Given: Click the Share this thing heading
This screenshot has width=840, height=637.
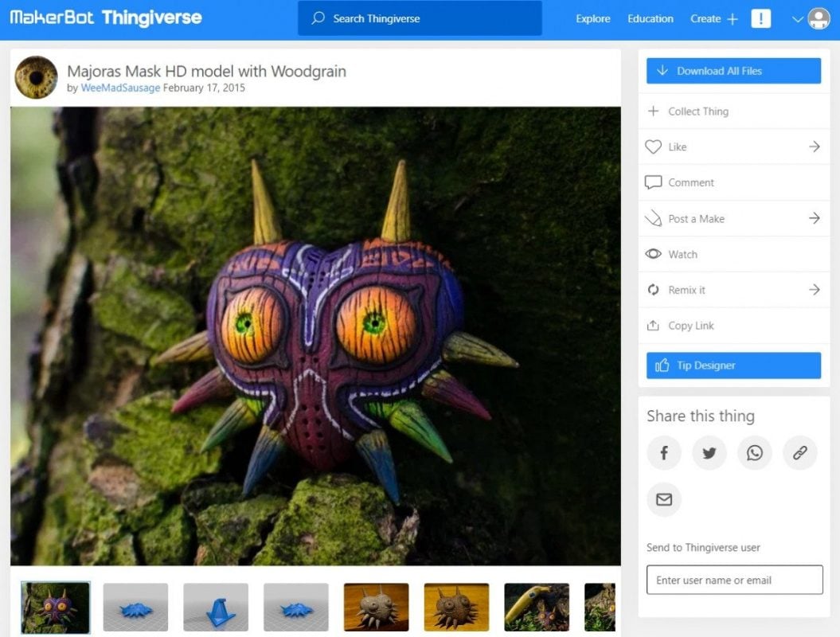Looking at the screenshot, I should pyautogui.click(x=701, y=416).
